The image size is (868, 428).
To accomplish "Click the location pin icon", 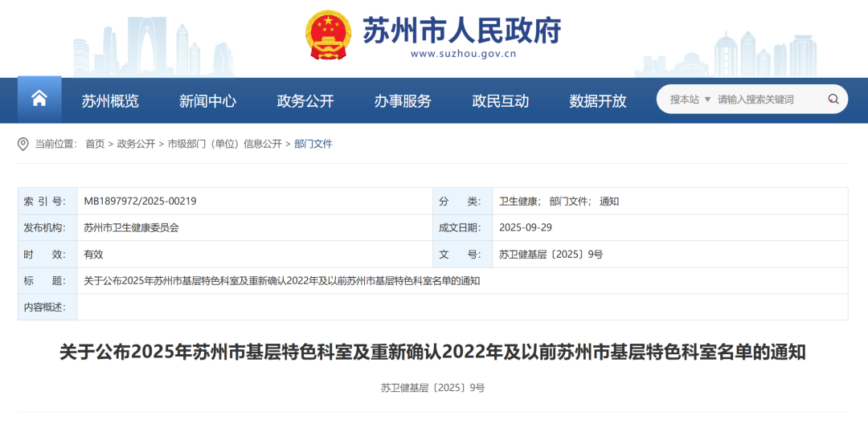I will click(23, 144).
